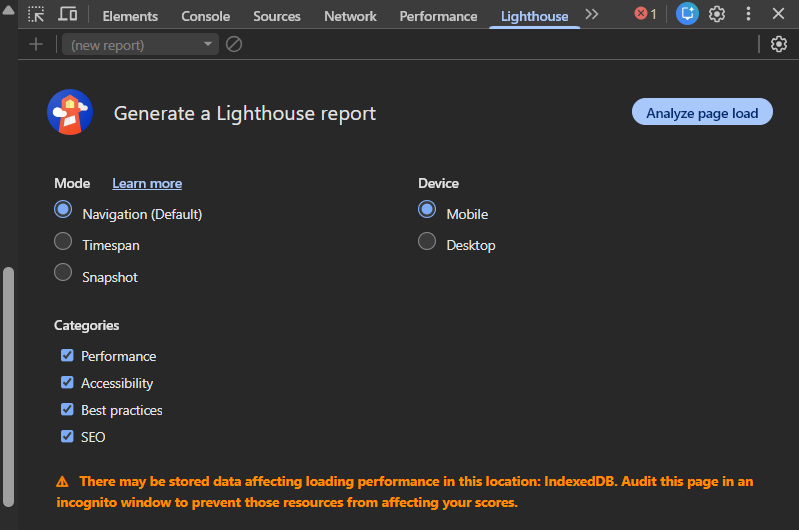
Task: Select Navigation (Default) mode
Action: point(63,209)
